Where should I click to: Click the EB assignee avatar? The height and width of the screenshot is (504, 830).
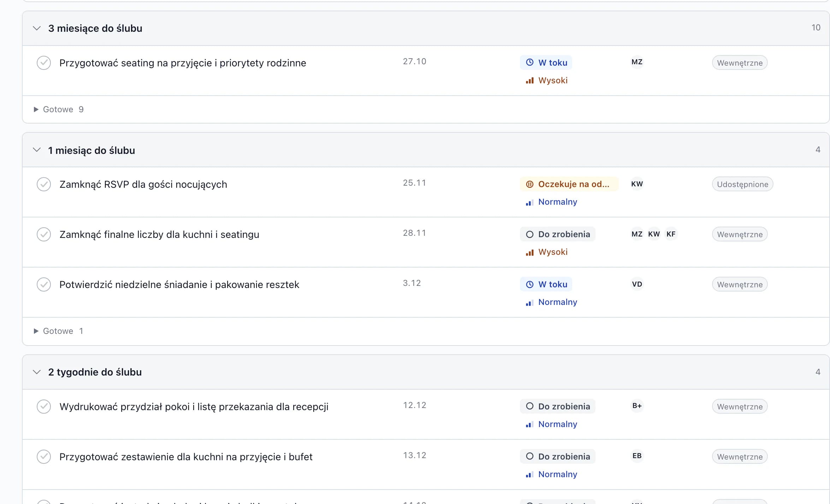637,456
